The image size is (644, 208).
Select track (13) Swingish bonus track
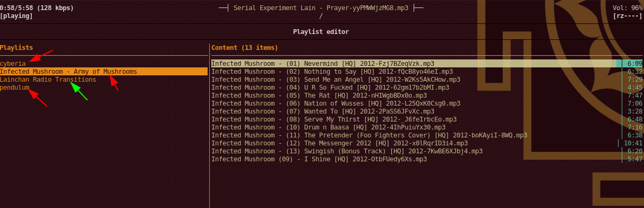click(347, 151)
